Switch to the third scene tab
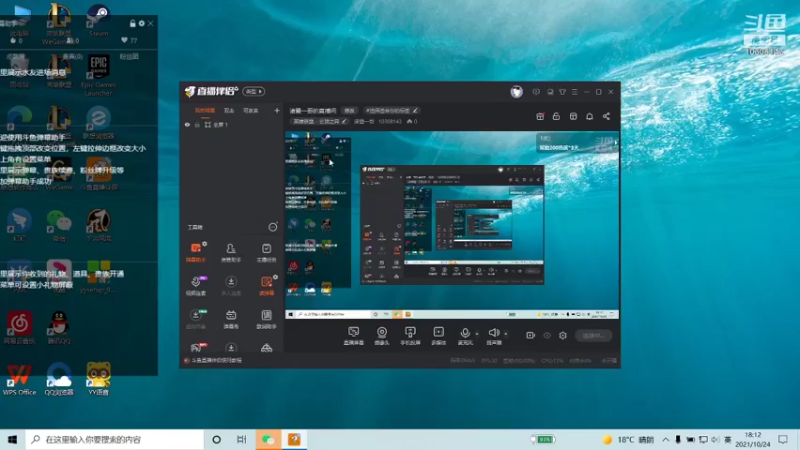The image size is (800, 450). coord(251,111)
